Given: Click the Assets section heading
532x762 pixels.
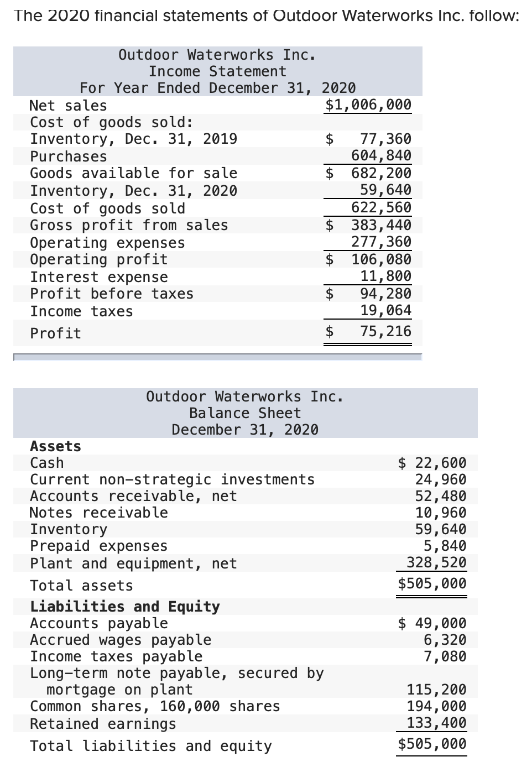Looking at the screenshot, I should (x=56, y=446).
